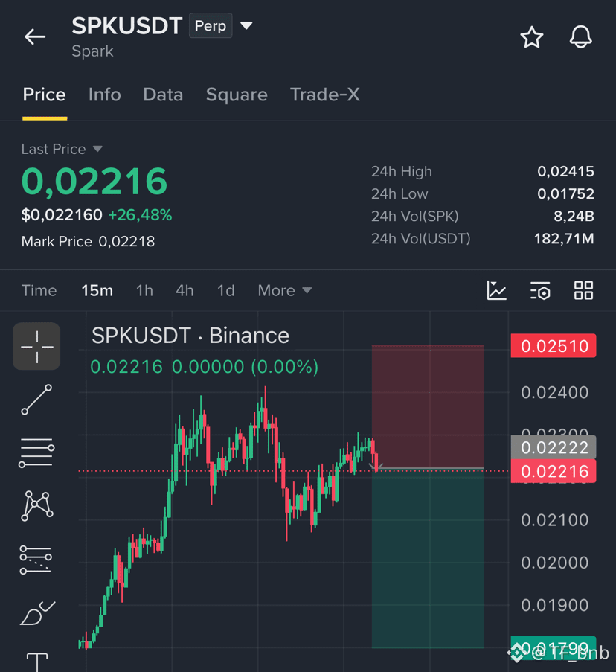Click the 24h High value 0,02415
Image resolution: width=616 pixels, height=672 pixels.
click(x=565, y=171)
